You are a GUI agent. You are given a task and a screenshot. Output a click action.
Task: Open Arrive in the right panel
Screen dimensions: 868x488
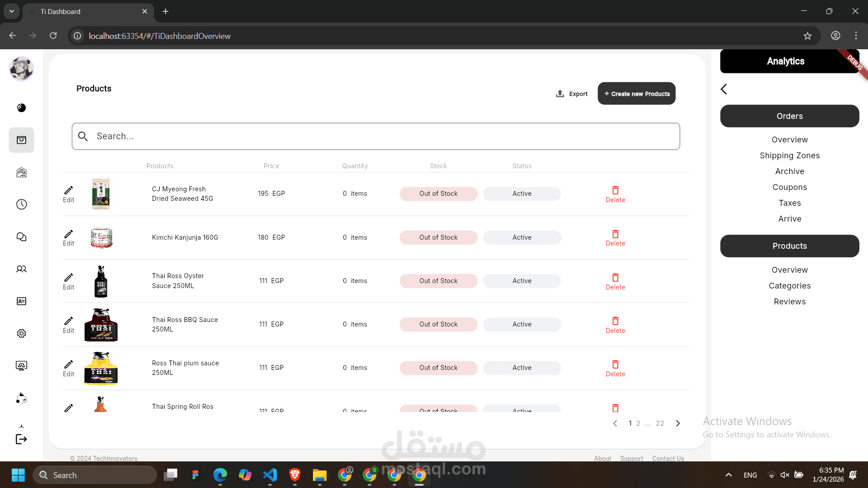[789, 219]
